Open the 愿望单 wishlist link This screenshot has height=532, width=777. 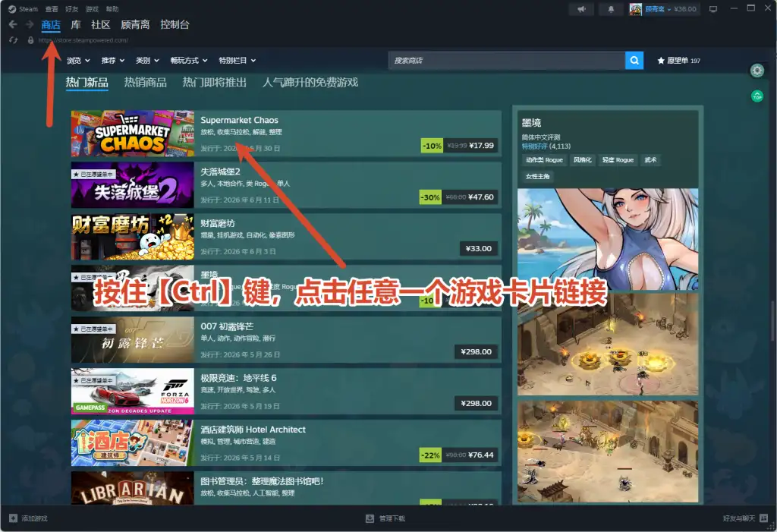tap(678, 61)
